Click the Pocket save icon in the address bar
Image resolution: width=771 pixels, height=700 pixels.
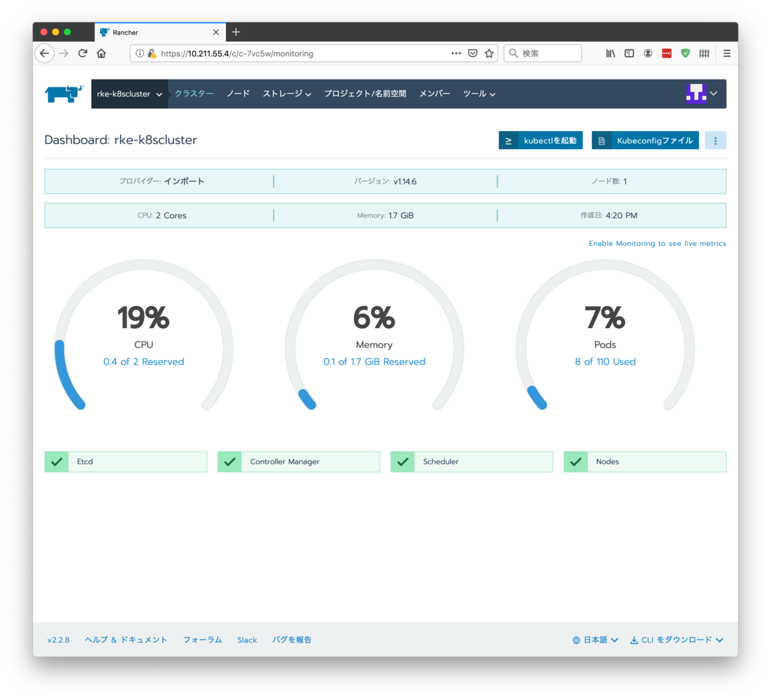[x=473, y=53]
